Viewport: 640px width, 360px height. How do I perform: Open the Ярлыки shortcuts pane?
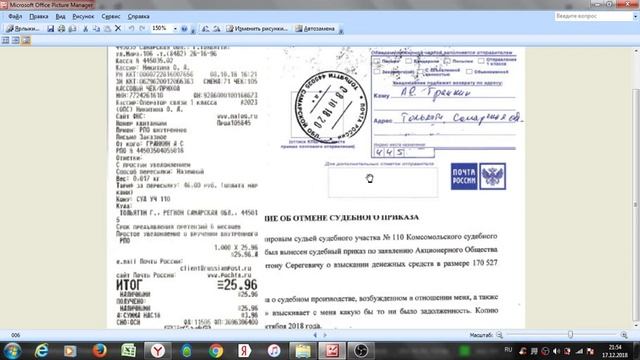tap(23, 29)
